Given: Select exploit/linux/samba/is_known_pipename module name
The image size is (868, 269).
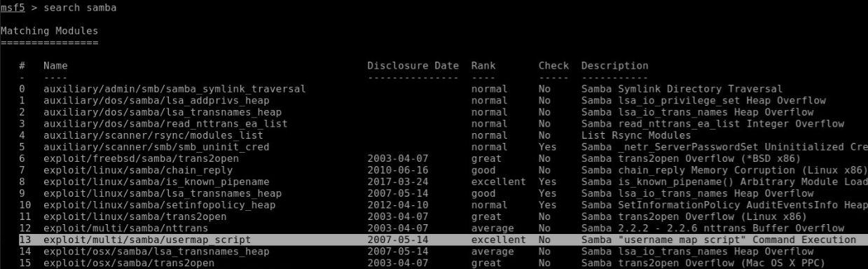Looking at the screenshot, I should tap(156, 181).
